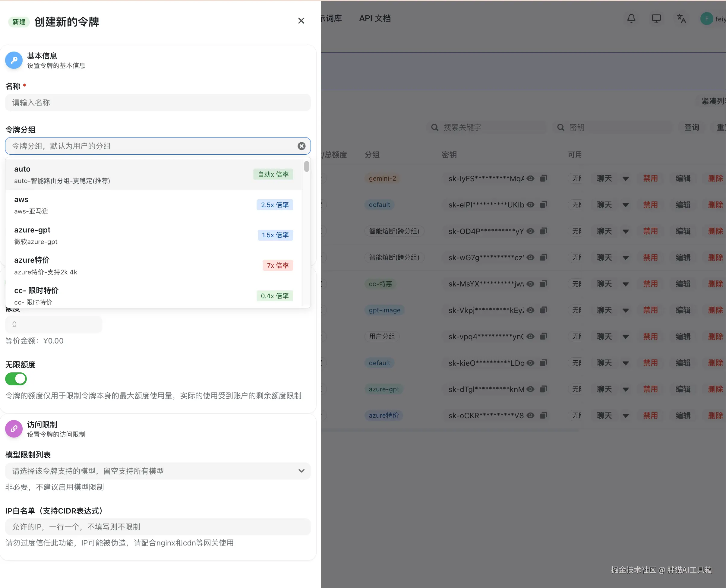Viewport: 726px width, 588px height.
Task: Reveal key sk-oCKR with eye icon
Action: (530, 415)
